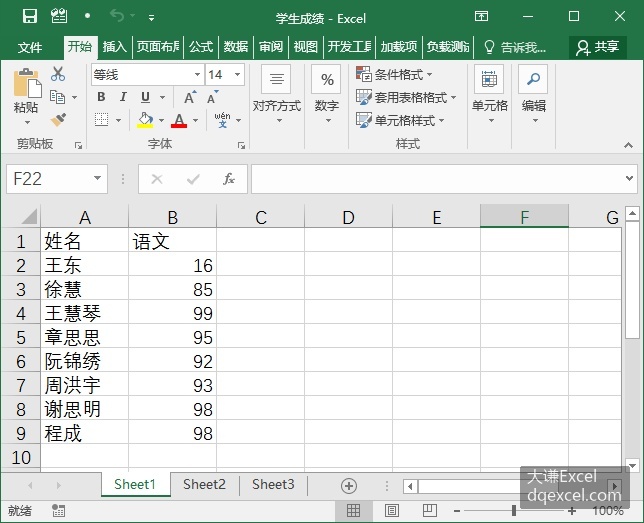The height and width of the screenshot is (523, 644).
Task: Apply red font color A
Action: (x=179, y=120)
